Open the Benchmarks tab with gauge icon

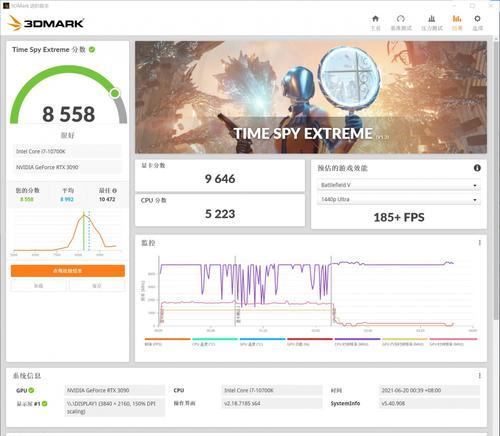pyautogui.click(x=401, y=23)
